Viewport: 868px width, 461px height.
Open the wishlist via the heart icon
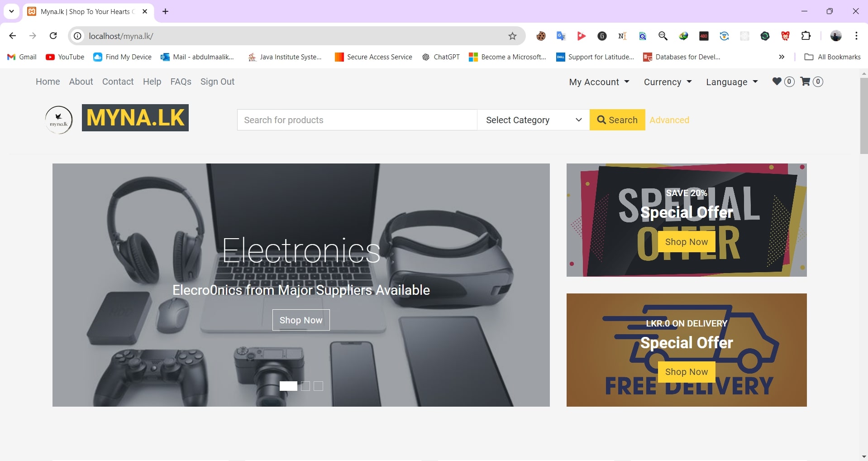777,82
